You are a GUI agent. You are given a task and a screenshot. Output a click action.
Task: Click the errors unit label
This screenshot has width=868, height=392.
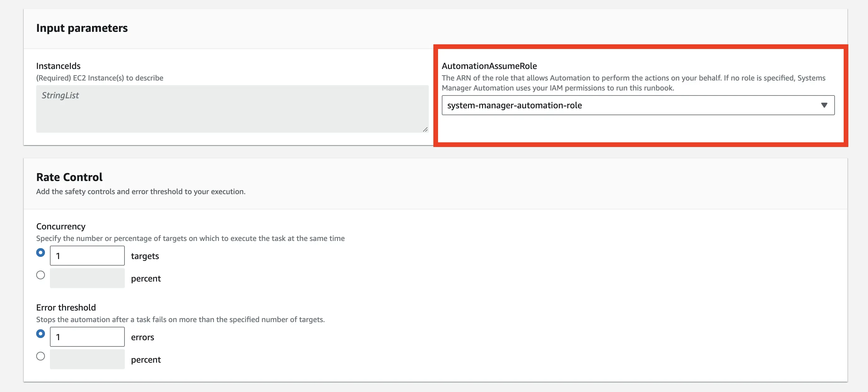tap(142, 337)
